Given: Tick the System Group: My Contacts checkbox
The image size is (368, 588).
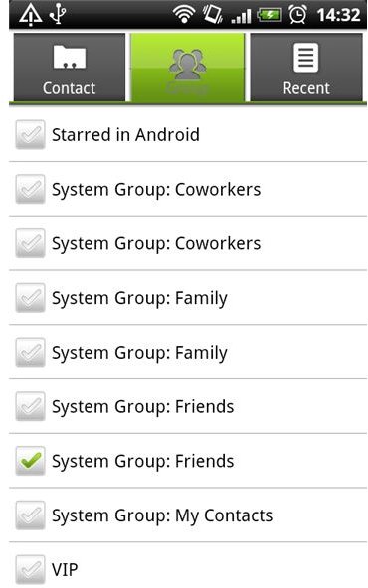Looking at the screenshot, I should click(31, 515).
